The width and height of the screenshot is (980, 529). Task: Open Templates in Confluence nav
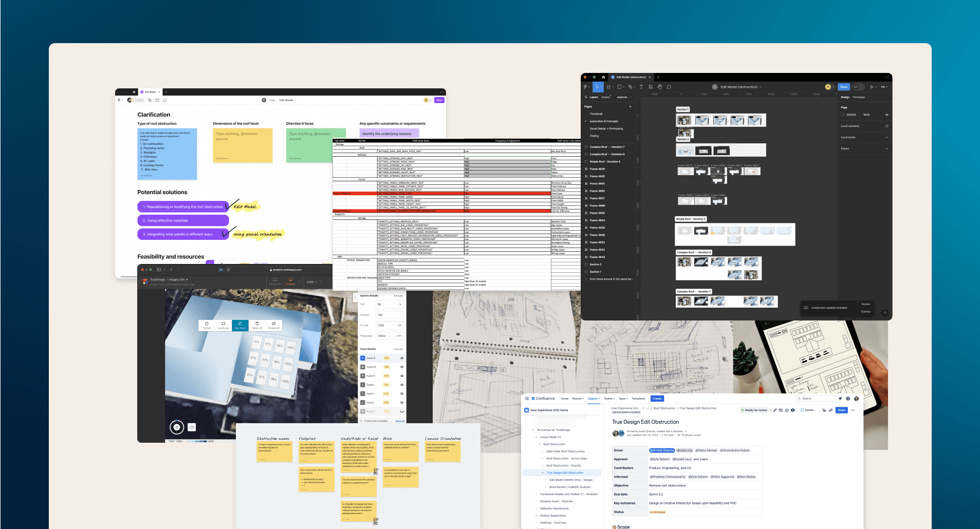638,399
